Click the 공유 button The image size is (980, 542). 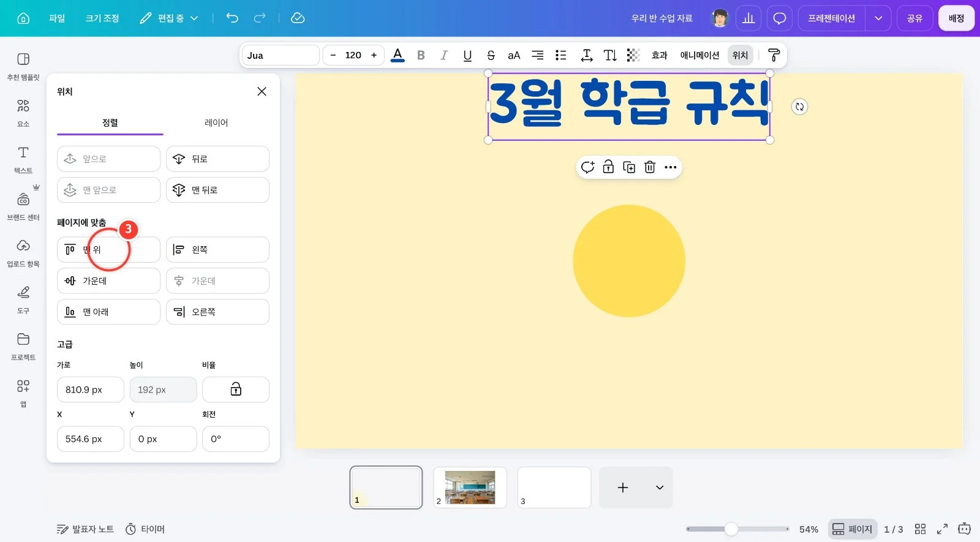(914, 18)
